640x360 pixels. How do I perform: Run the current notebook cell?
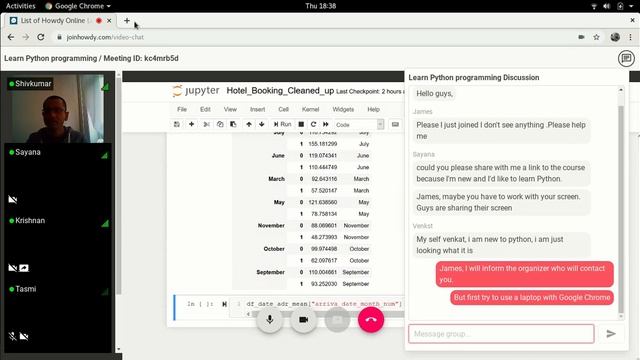coord(282,124)
